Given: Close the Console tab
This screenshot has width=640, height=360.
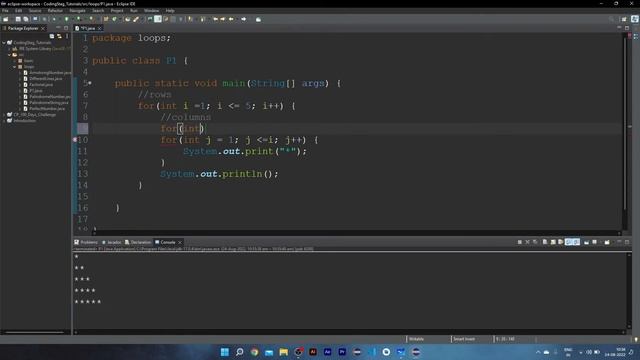Looking at the screenshot, I should point(180,242).
